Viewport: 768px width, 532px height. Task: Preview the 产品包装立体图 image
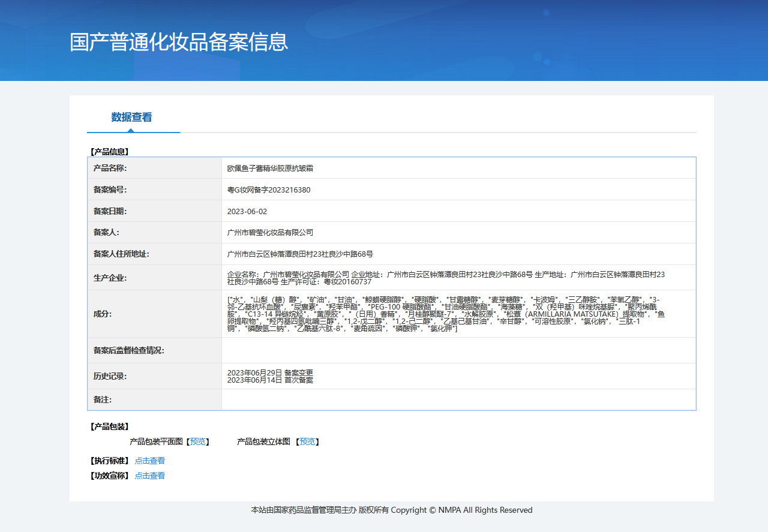coord(308,441)
